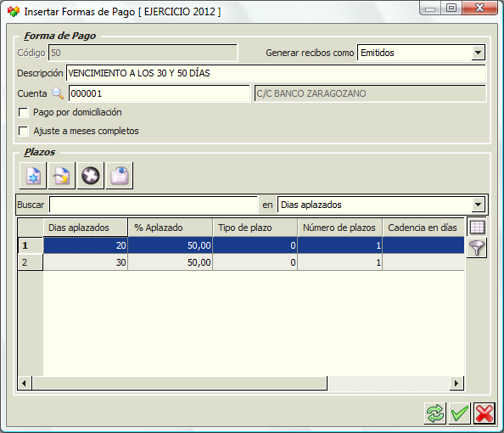Click row 1 Número de plazos cell

[340, 245]
